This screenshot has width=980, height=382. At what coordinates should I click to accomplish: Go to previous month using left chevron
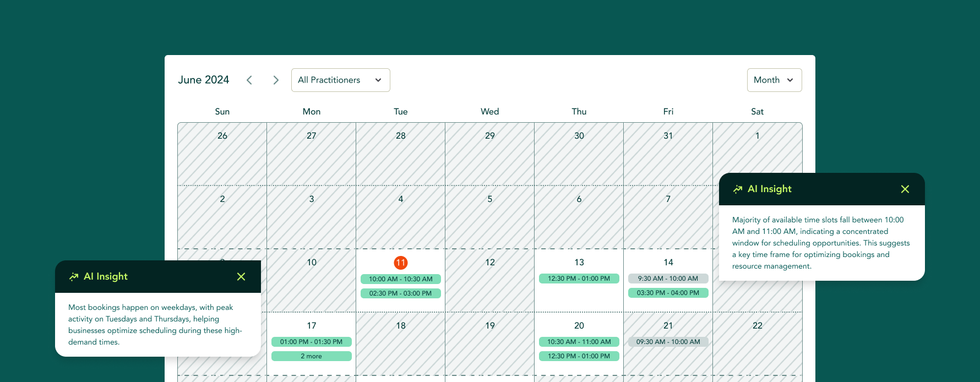pyautogui.click(x=249, y=80)
